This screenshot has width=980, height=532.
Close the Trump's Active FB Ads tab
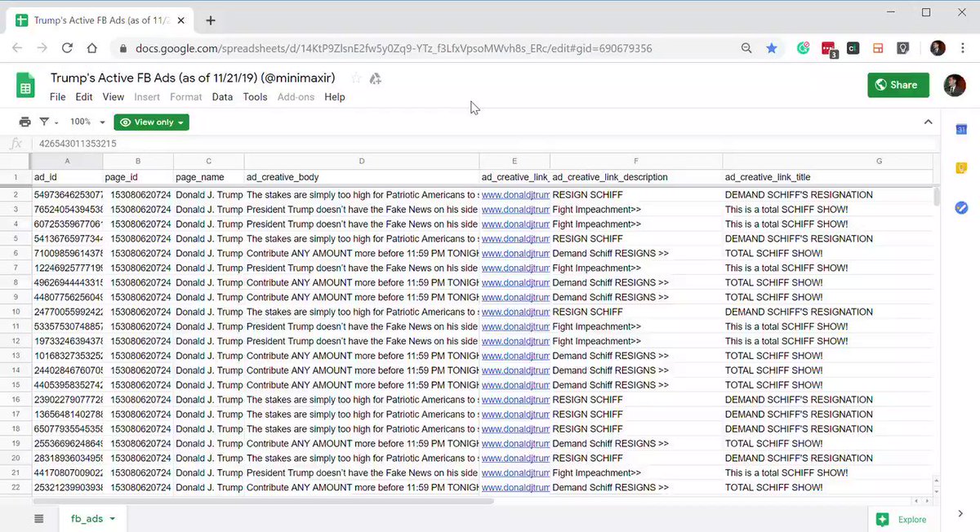183,20
